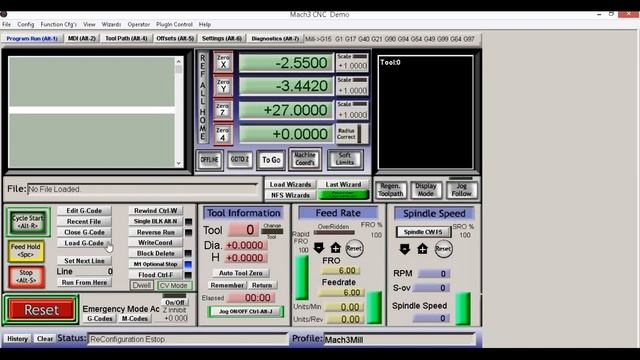Click the History button

[x=18, y=339]
